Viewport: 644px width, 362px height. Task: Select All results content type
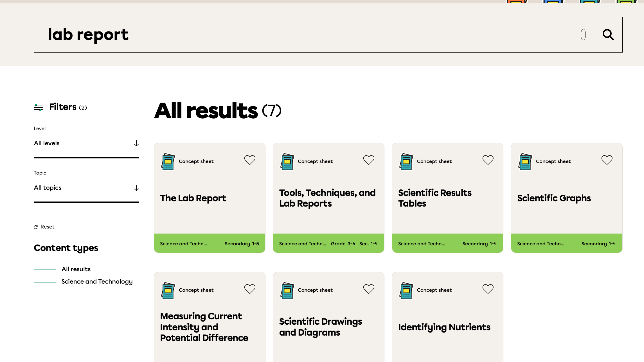coord(76,269)
